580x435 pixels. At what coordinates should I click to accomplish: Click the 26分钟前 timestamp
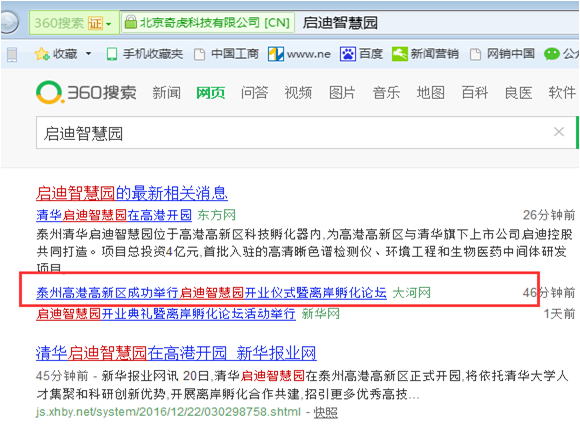point(549,215)
